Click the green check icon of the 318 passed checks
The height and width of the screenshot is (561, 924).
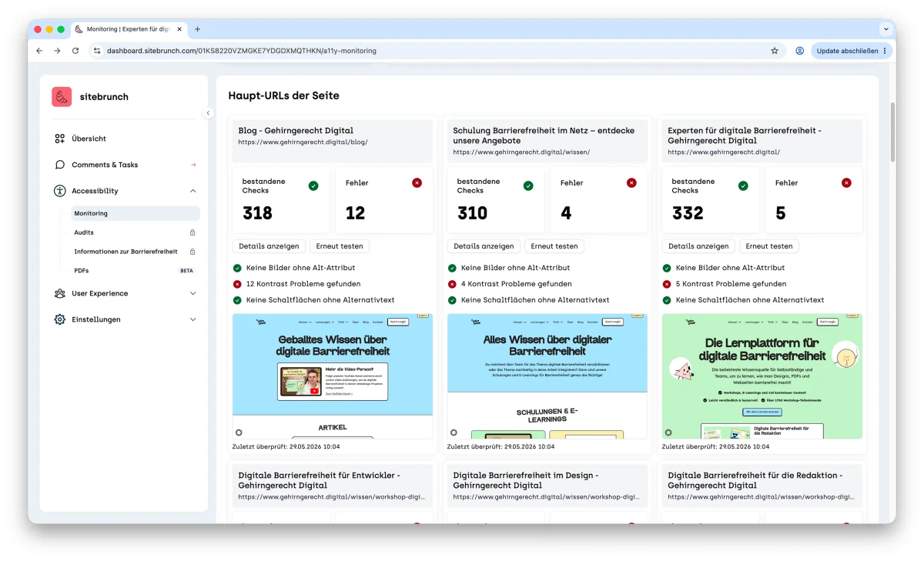click(x=313, y=185)
